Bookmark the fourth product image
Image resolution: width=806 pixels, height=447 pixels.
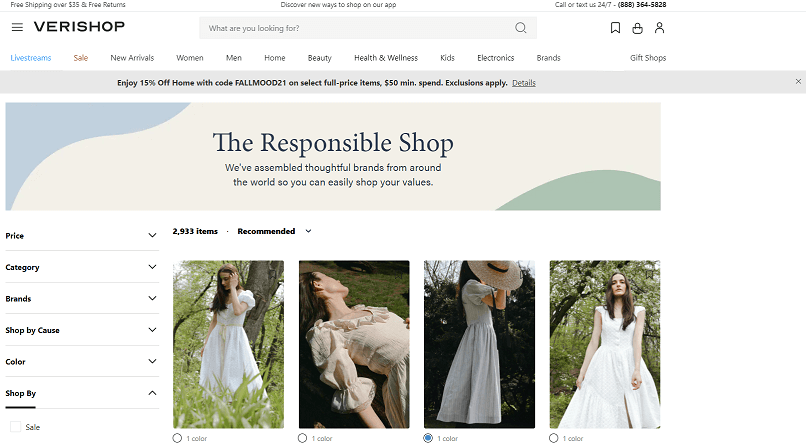650,273
